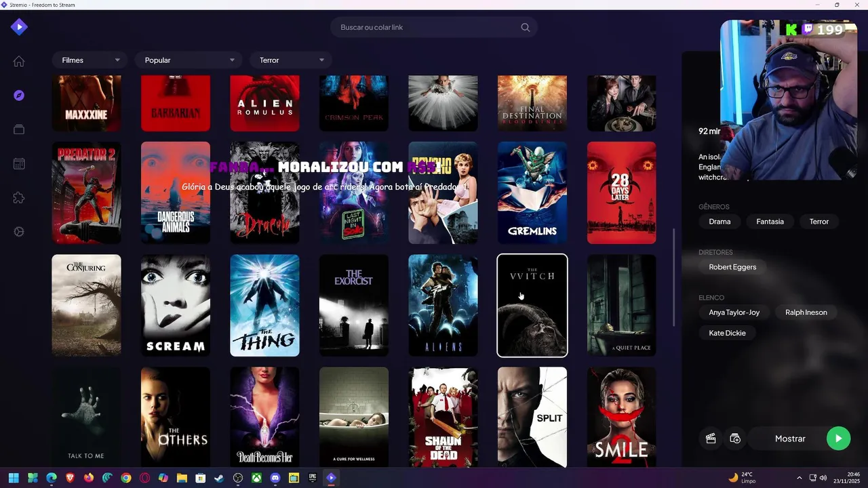Click the Mostrar button
The image size is (868, 488).
(790, 439)
